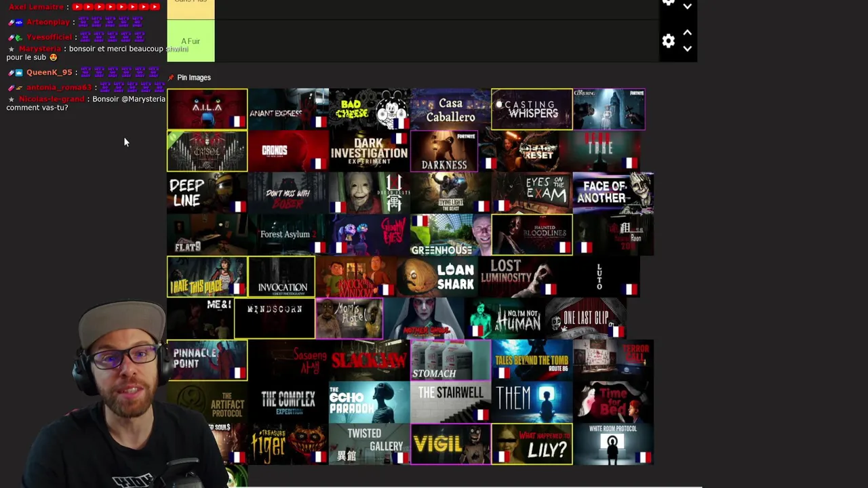The width and height of the screenshot is (868, 488).
Task: Select the Crisol game thumbnail
Action: point(207,150)
